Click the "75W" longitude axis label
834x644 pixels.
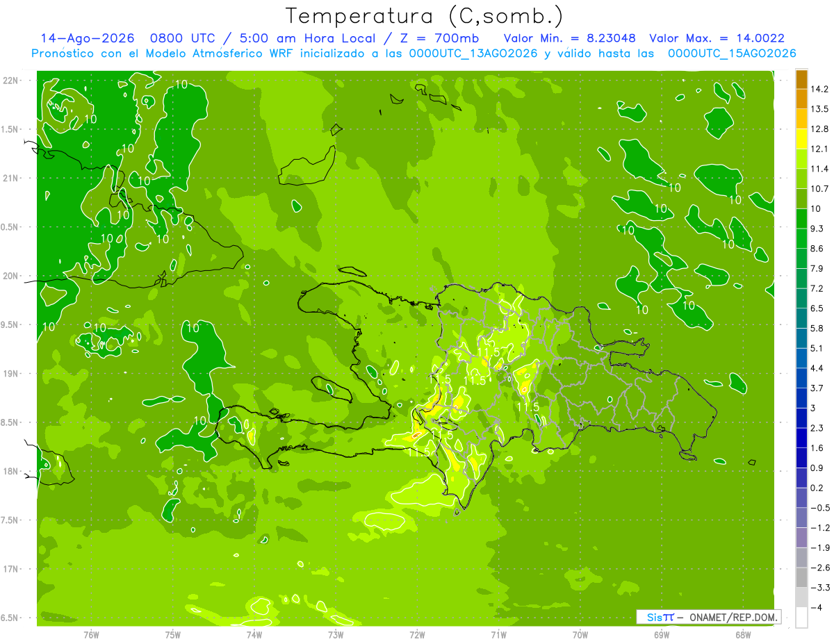click(173, 634)
